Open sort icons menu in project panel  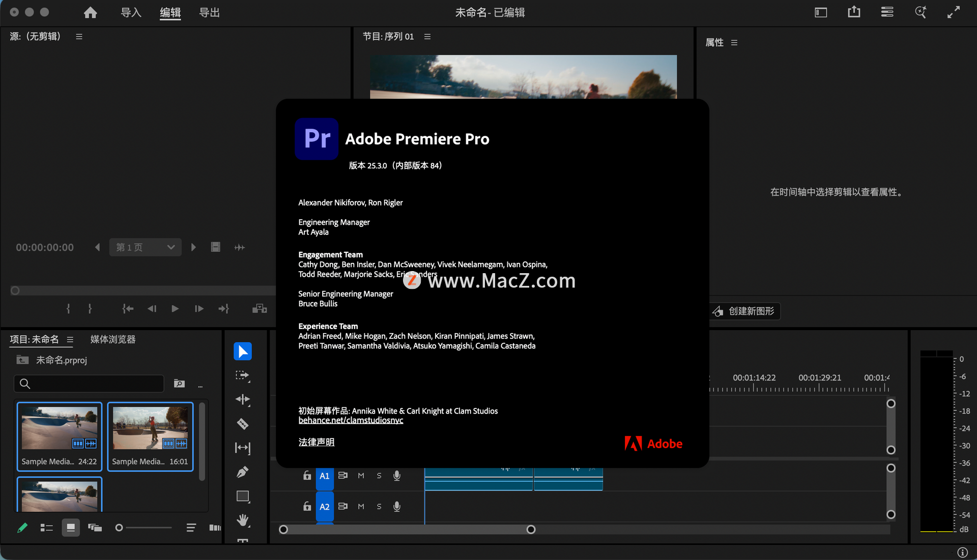tap(191, 527)
